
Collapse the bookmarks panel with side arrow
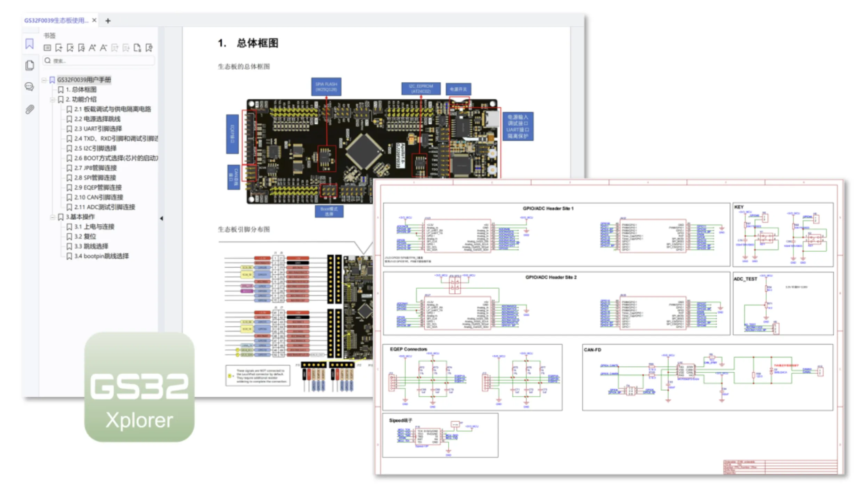click(161, 218)
